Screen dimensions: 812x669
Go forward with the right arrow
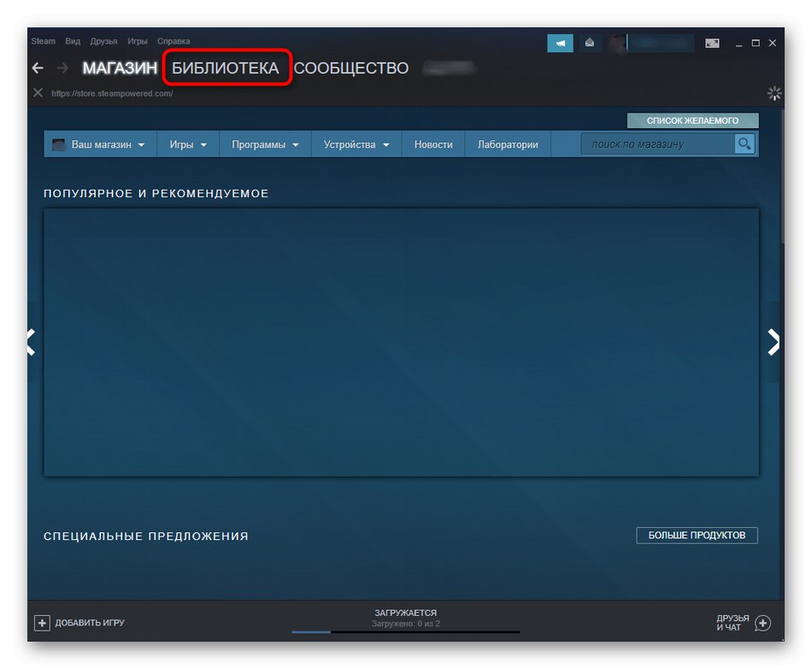pyautogui.click(x=62, y=67)
